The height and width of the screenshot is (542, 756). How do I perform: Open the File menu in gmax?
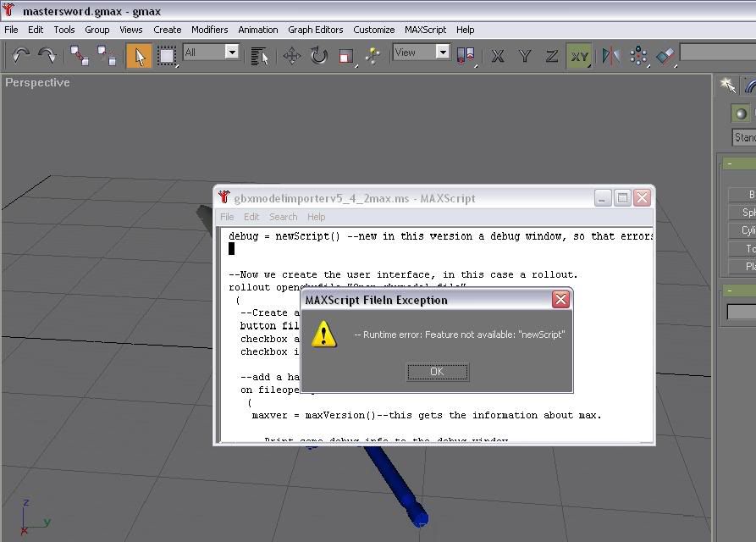point(11,30)
